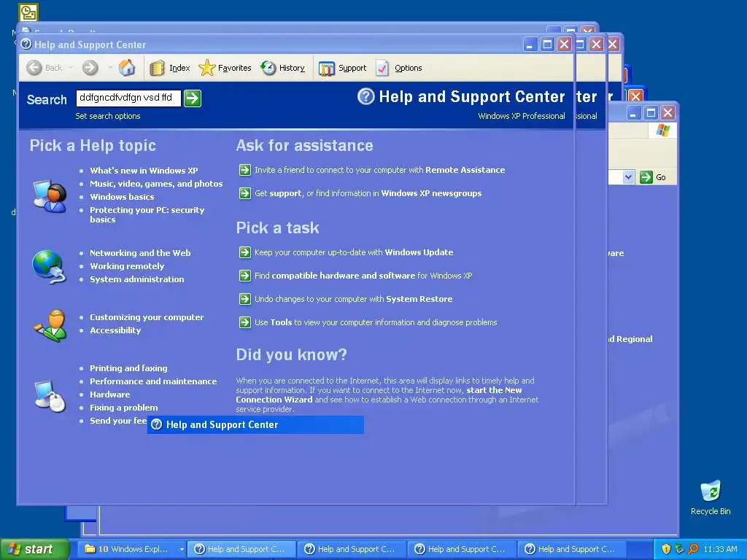
Task: Expand Forward button history dropdown arrow
Action: pyautogui.click(x=110, y=68)
